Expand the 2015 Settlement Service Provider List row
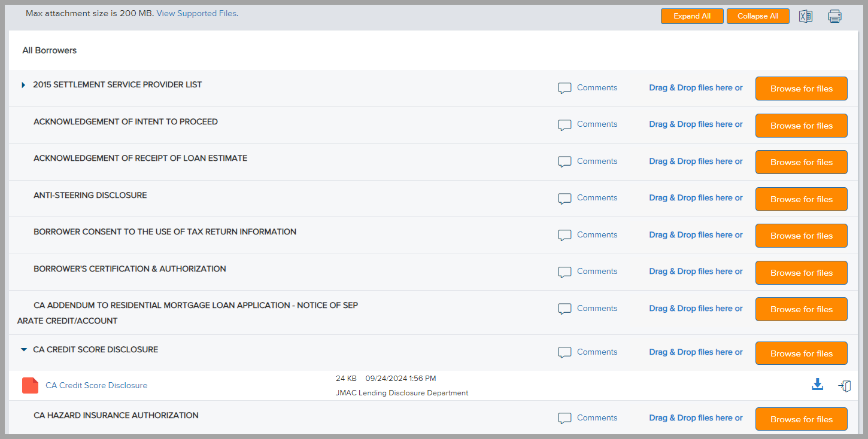 23,85
